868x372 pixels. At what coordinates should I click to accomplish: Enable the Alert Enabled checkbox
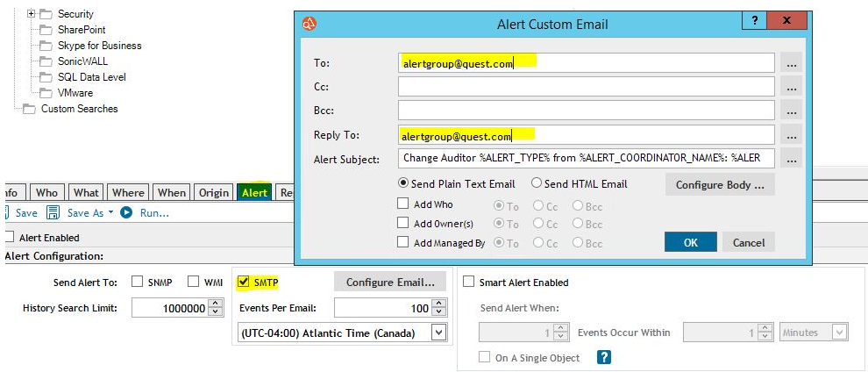pos(9,238)
